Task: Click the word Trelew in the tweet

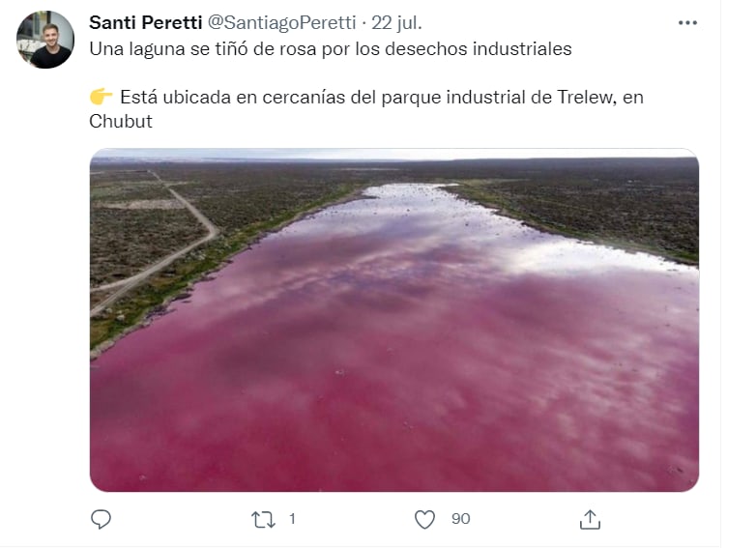Action: (586, 97)
